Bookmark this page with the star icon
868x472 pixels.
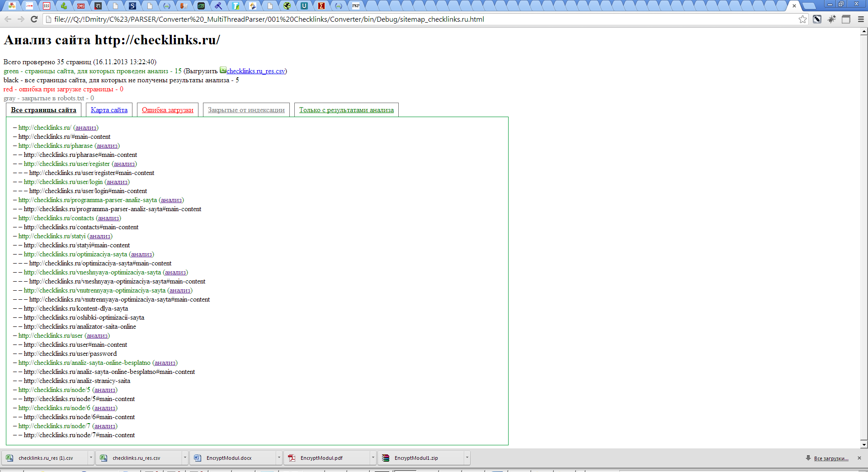(802, 19)
